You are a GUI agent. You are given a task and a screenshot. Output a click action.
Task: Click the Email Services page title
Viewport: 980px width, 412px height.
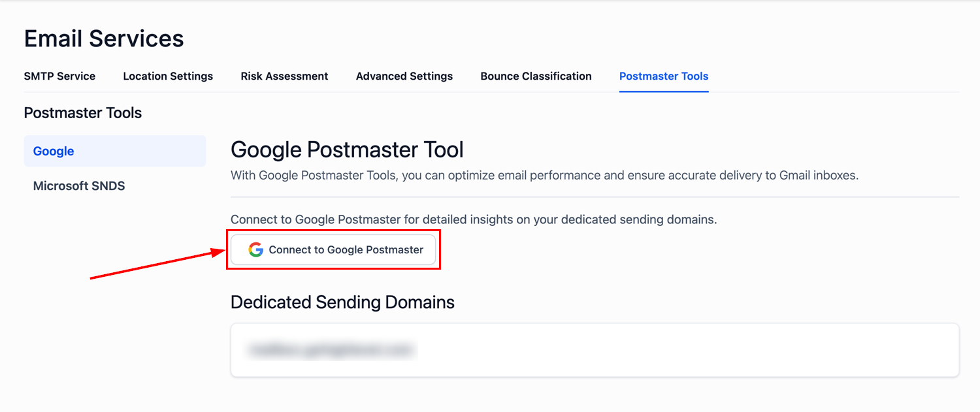[104, 39]
